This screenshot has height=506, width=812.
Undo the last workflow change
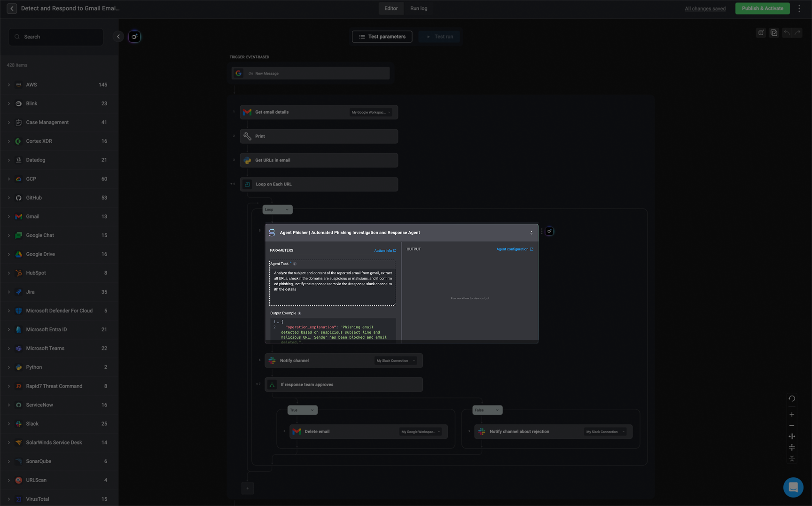[x=787, y=33]
